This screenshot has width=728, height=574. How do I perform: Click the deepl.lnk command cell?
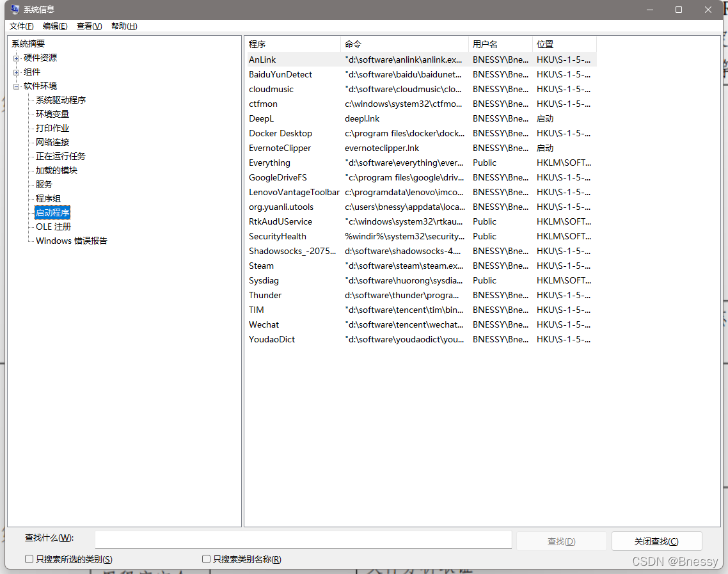(362, 118)
